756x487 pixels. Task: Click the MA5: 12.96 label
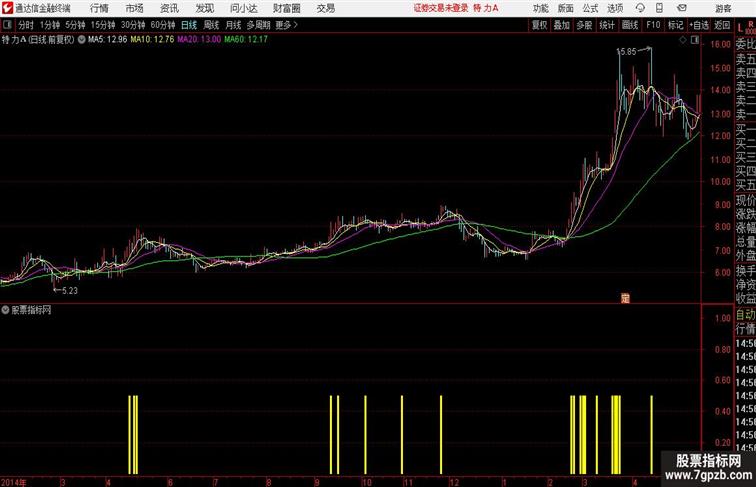(x=107, y=40)
